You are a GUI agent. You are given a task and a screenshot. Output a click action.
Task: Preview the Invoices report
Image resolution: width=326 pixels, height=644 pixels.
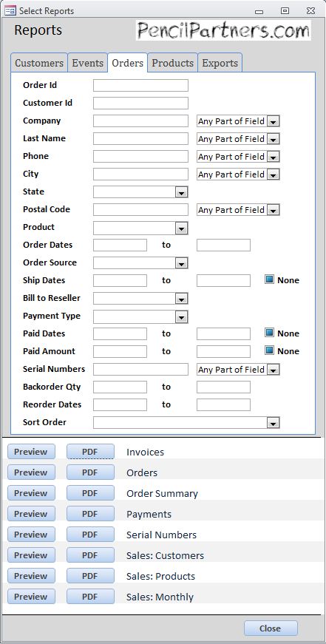[31, 451]
